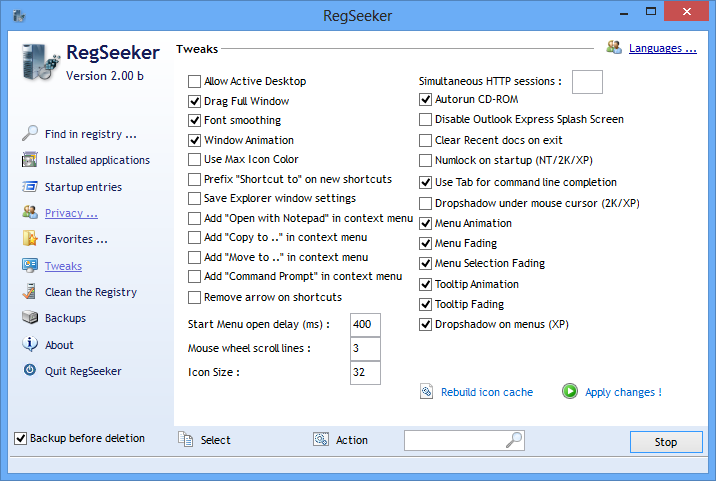Disable the Menu Fading checkbox
This screenshot has width=716, height=481.
tap(426, 243)
